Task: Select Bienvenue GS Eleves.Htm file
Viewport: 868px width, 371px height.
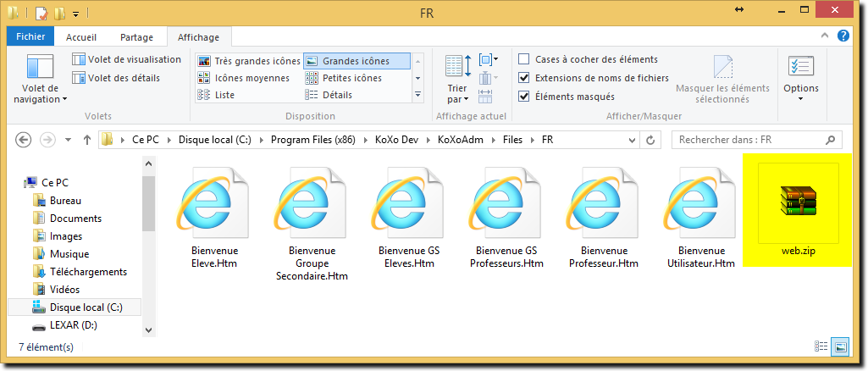Action: coord(410,217)
